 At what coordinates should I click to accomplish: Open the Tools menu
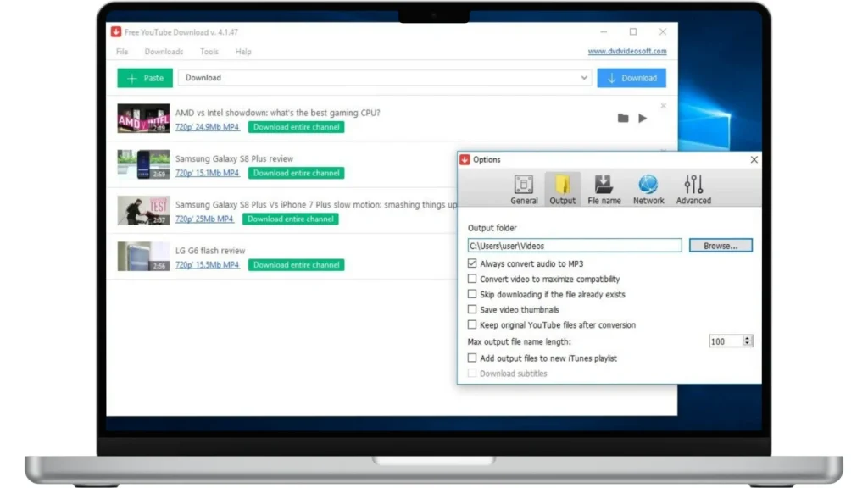click(x=209, y=52)
